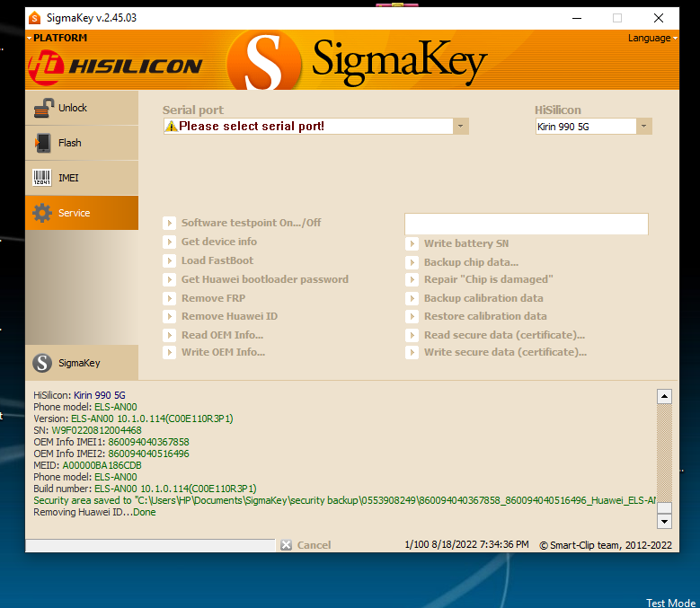Click the MEID value A00000BA186CDB

click(x=102, y=465)
